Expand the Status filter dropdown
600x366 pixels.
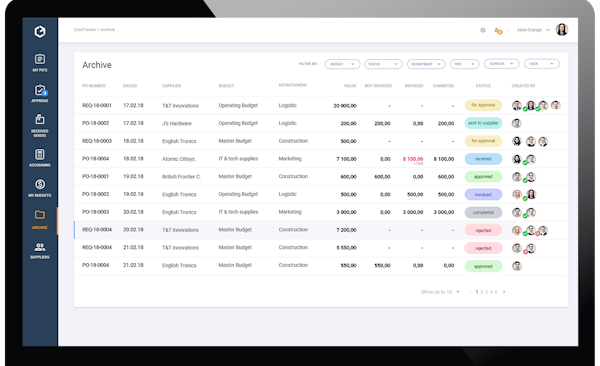pos(383,64)
